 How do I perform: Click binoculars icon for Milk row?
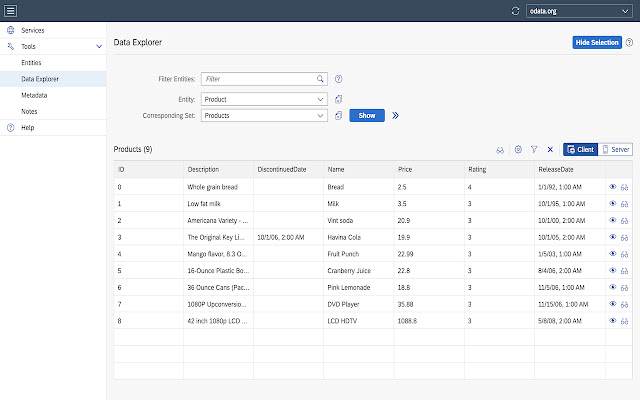tap(624, 204)
